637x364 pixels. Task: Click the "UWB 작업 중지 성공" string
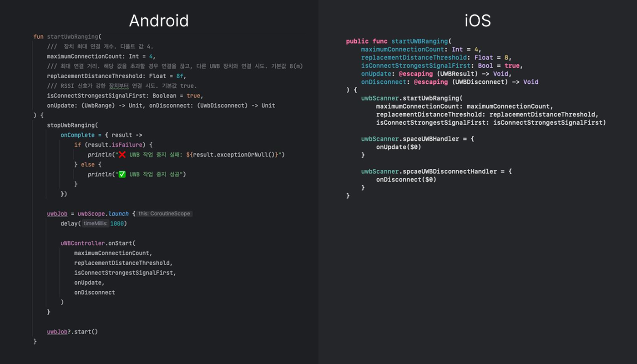[156, 174]
